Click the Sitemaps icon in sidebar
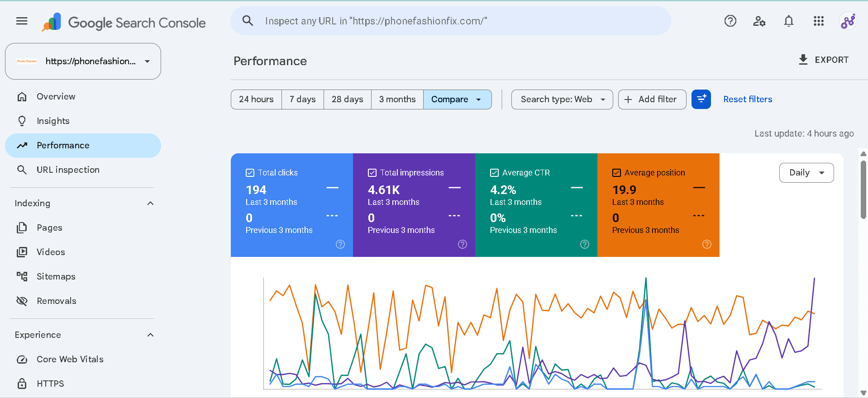 (x=22, y=276)
